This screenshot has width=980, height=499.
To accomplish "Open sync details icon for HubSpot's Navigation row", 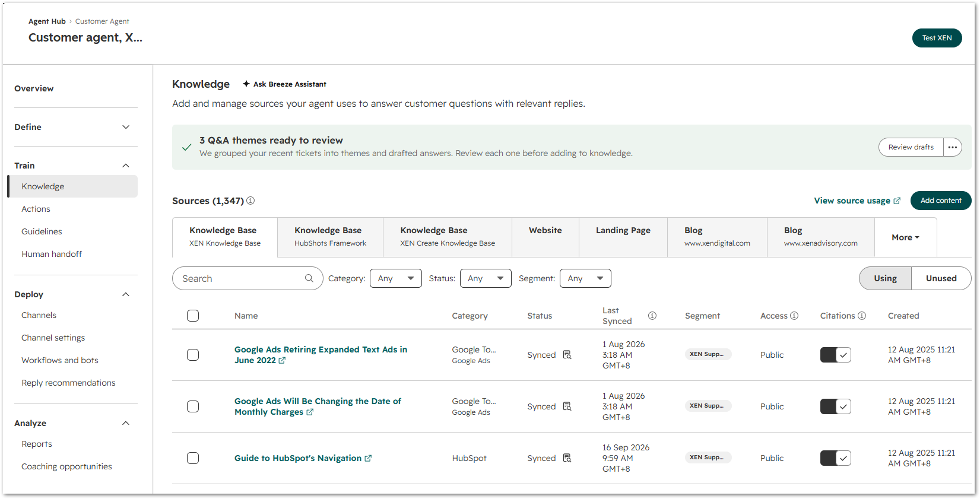I will (567, 458).
